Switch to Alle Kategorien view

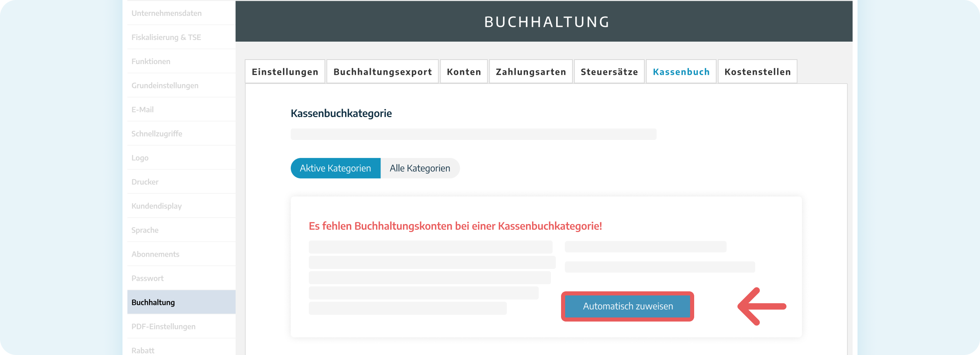click(420, 168)
